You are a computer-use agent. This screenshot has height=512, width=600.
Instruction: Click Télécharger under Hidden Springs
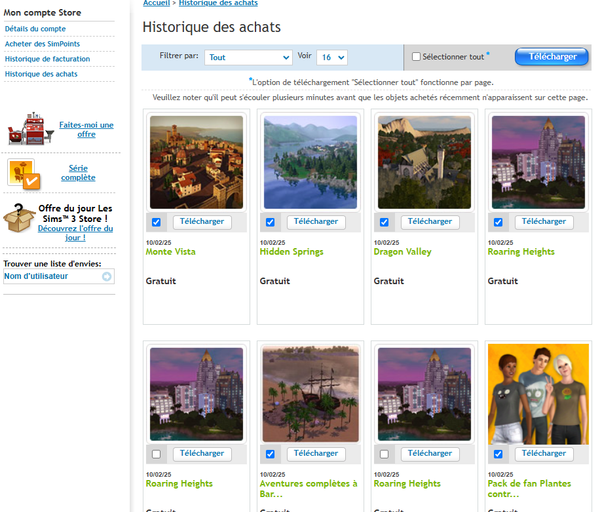(316, 222)
